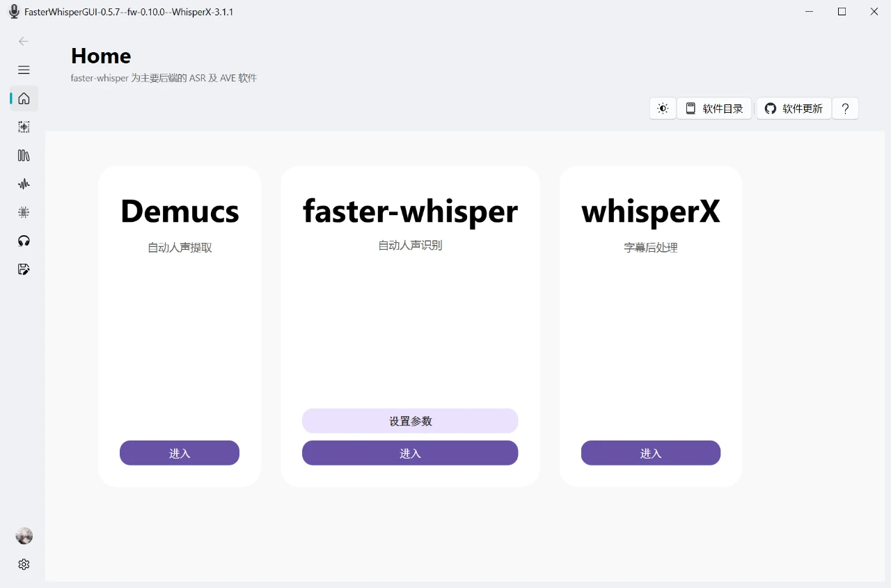Click 进入 on the whisperX card
The image size is (891, 588).
click(x=651, y=453)
